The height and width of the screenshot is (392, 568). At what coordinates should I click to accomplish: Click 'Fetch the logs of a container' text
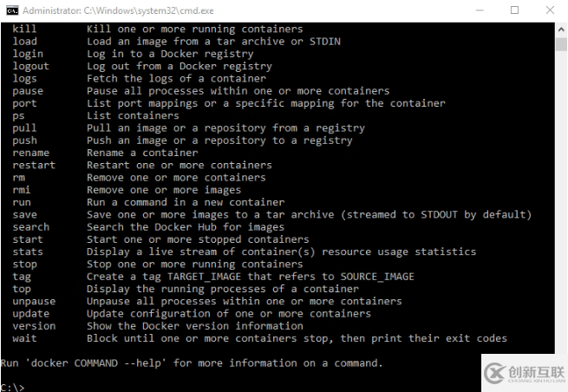pyautogui.click(x=176, y=79)
